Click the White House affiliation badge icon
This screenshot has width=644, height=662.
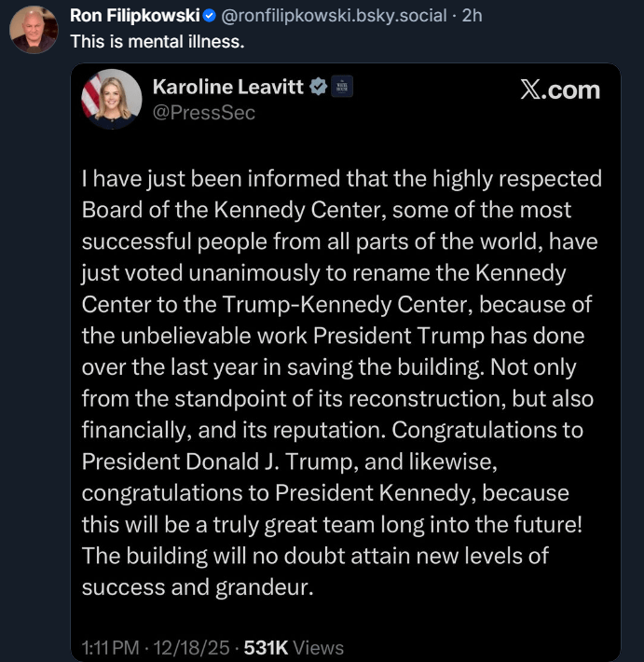coord(342,88)
